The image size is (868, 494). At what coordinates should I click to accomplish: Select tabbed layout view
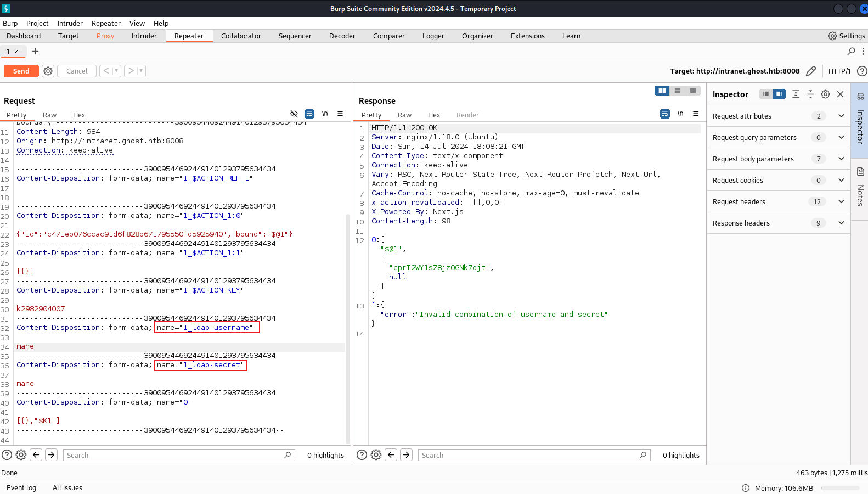pyautogui.click(x=693, y=91)
